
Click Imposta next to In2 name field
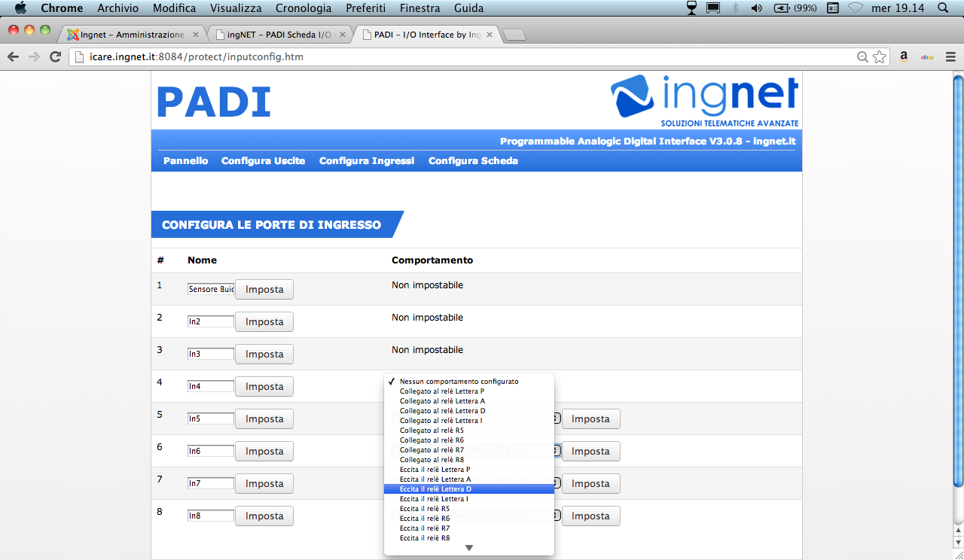tap(264, 322)
